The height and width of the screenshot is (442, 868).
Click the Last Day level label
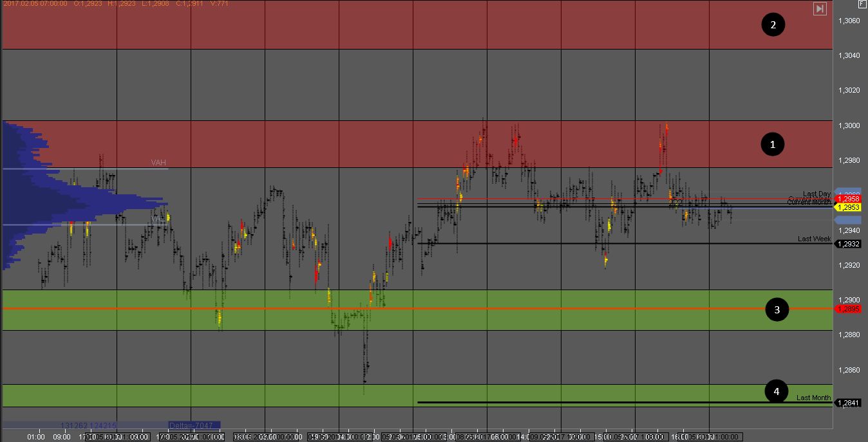(x=816, y=194)
